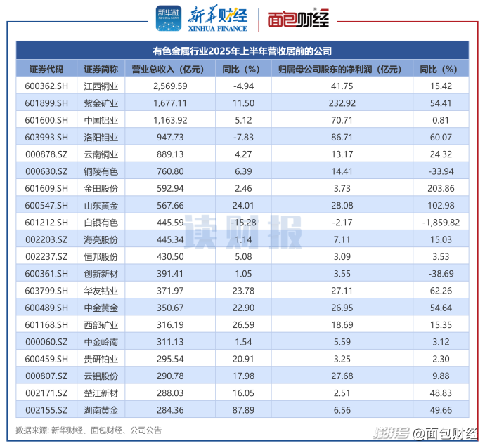Click the 证券代码 column header
This screenshot has width=485, height=448.
point(46,69)
